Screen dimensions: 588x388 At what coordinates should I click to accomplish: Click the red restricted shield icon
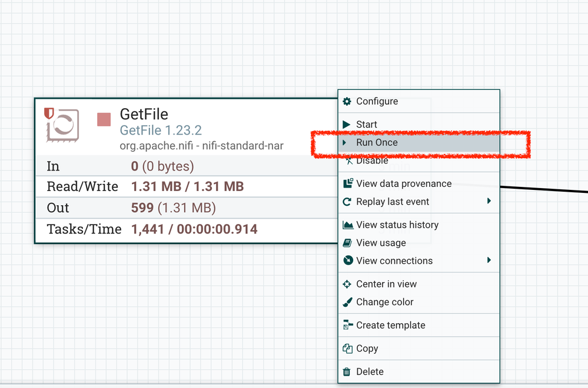click(49, 113)
